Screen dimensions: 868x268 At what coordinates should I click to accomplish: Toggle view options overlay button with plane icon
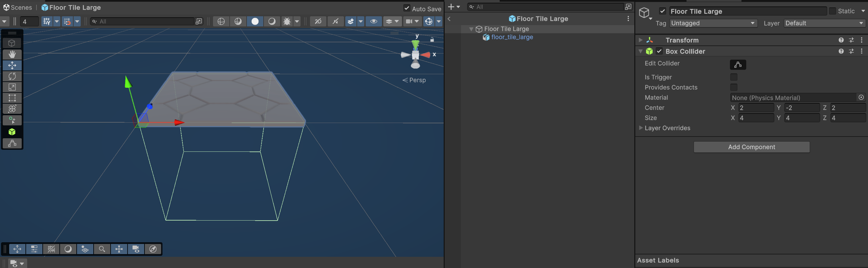coord(85,249)
